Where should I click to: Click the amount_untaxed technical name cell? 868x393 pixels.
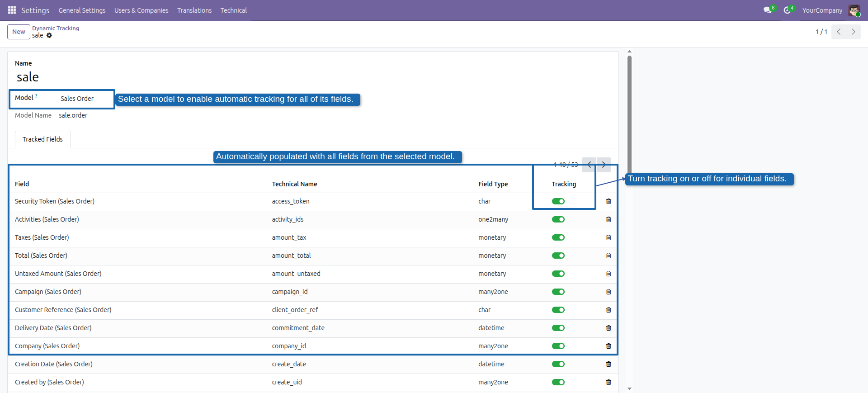tap(296, 274)
